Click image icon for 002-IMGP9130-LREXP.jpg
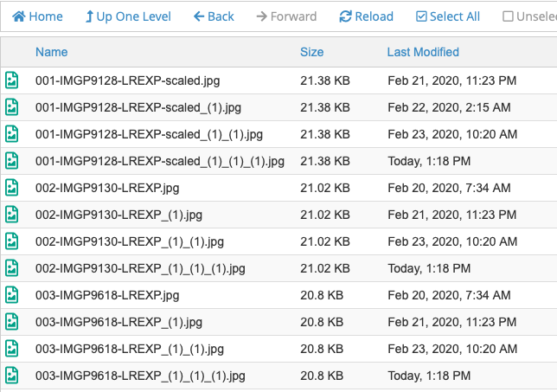This screenshot has height=392, width=557. pyautogui.click(x=12, y=188)
